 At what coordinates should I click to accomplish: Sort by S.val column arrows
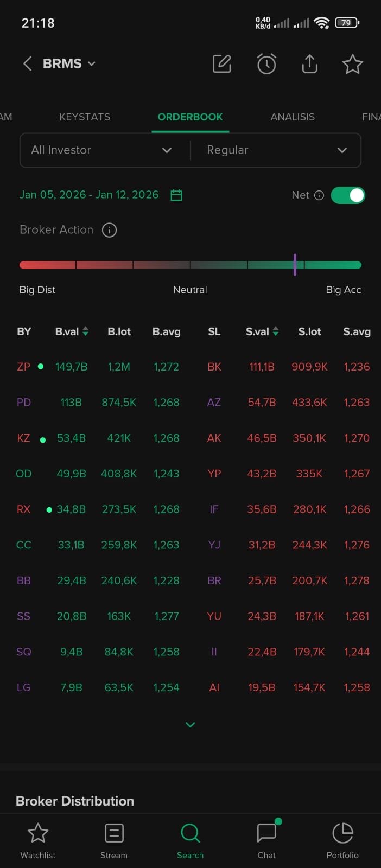pyautogui.click(x=276, y=331)
